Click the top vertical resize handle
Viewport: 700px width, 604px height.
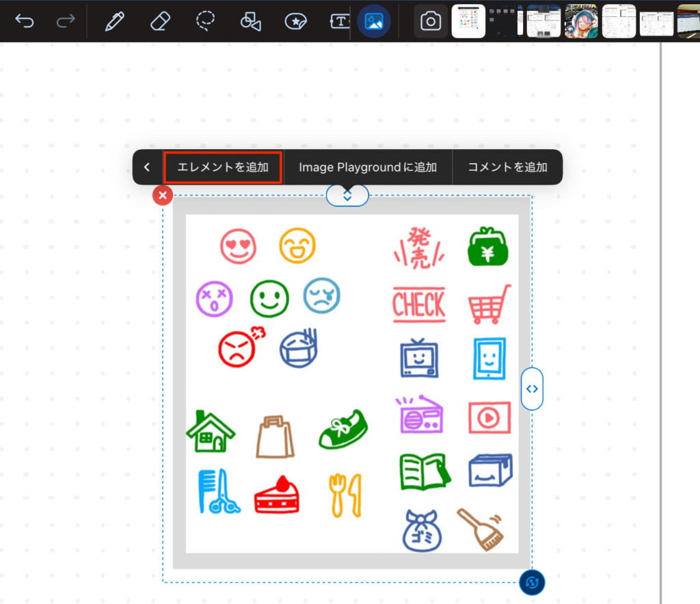point(347,196)
